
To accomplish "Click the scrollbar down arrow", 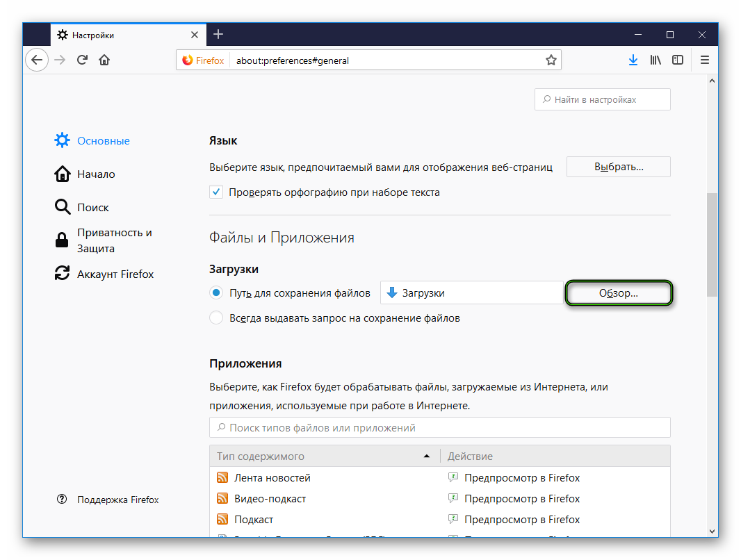I will [712, 532].
